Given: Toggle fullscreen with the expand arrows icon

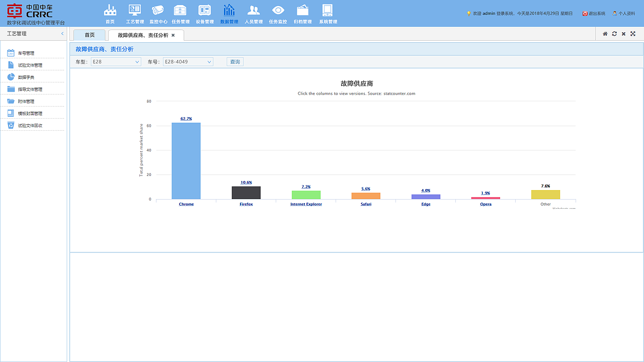Looking at the screenshot, I should pos(633,34).
